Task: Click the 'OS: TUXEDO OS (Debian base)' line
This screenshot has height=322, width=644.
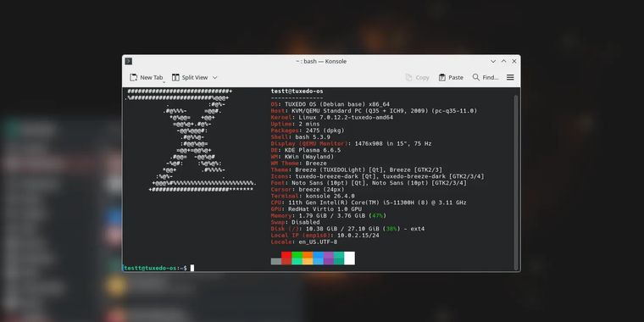Action: [330, 104]
